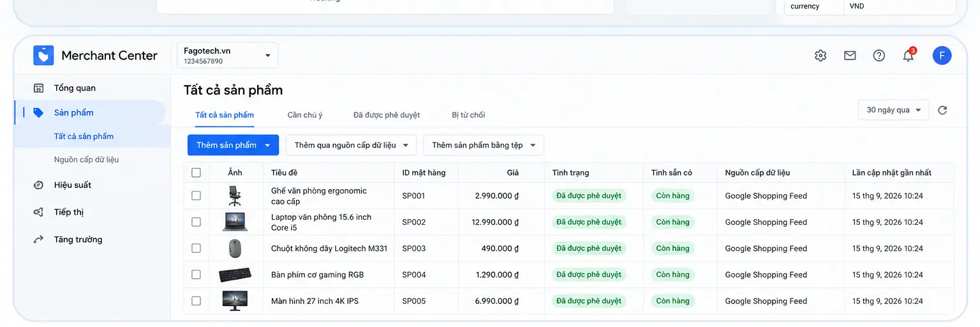The height and width of the screenshot is (327, 980).
Task: Switch to the Bị từ chối tab
Action: tap(468, 115)
